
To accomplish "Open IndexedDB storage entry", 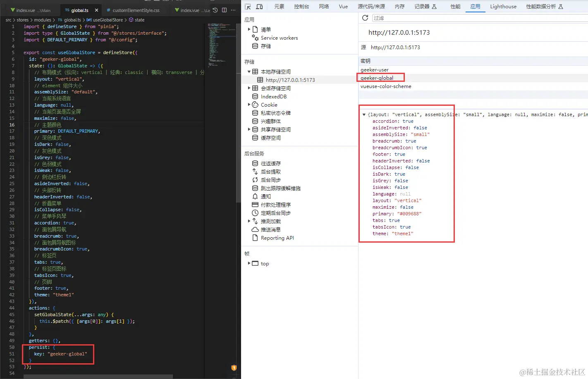I will (x=274, y=97).
